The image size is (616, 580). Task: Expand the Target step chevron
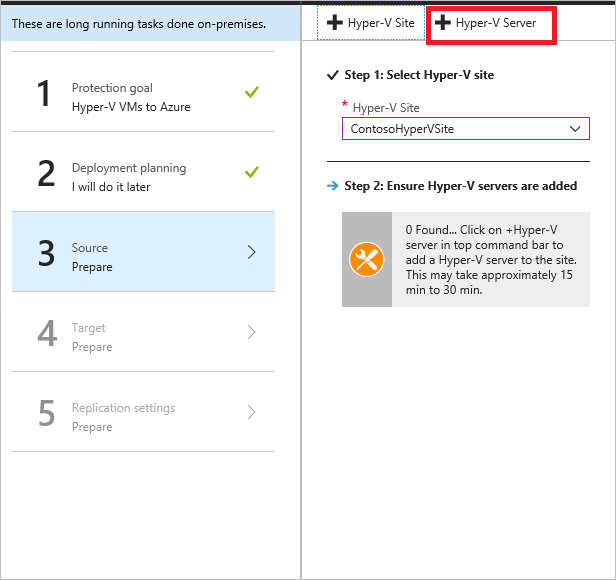point(251,332)
